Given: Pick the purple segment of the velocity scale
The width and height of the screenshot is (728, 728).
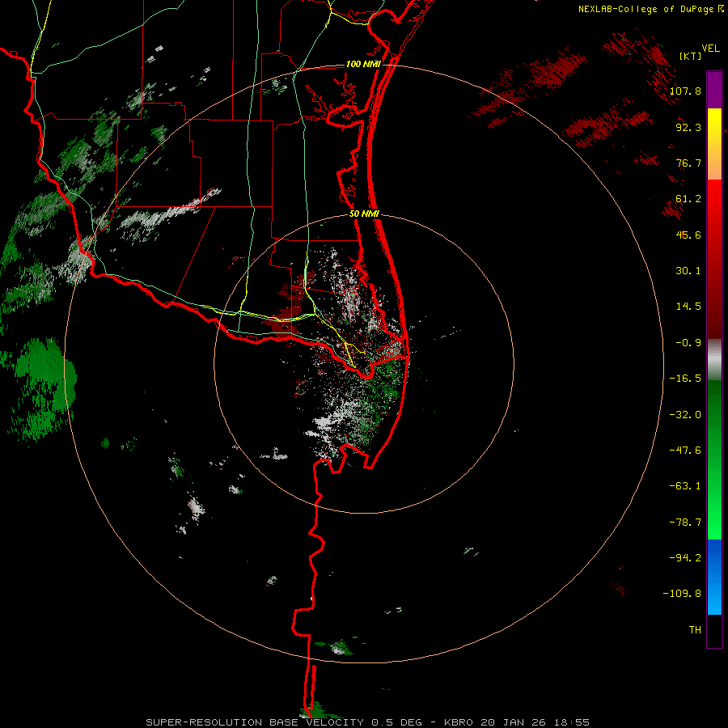Looking at the screenshot, I should coord(714,90).
